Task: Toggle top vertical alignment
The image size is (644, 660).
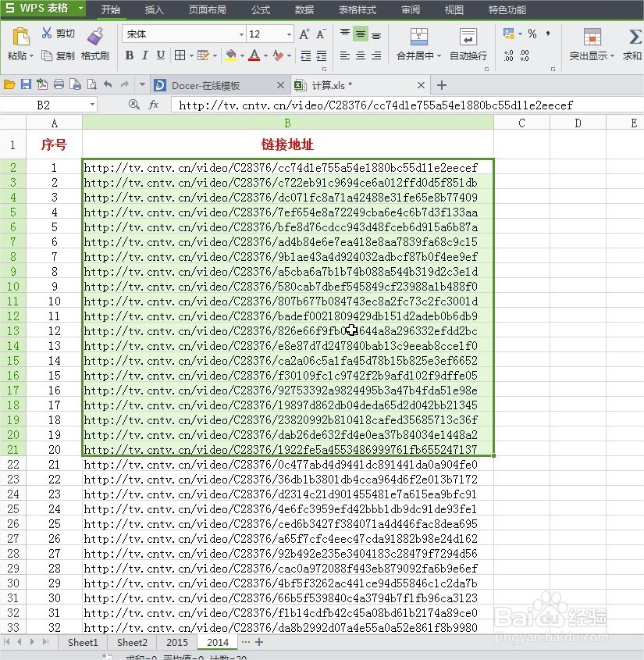Action: (x=345, y=33)
